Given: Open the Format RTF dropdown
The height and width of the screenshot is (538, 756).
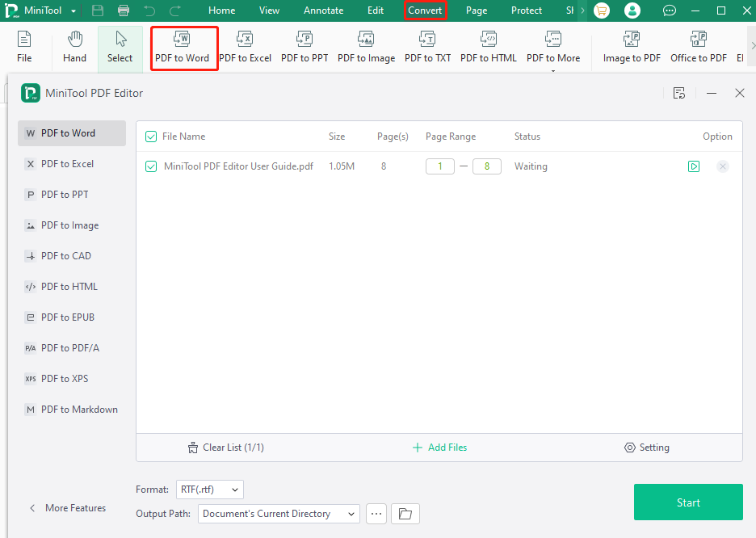Looking at the screenshot, I should coord(210,490).
